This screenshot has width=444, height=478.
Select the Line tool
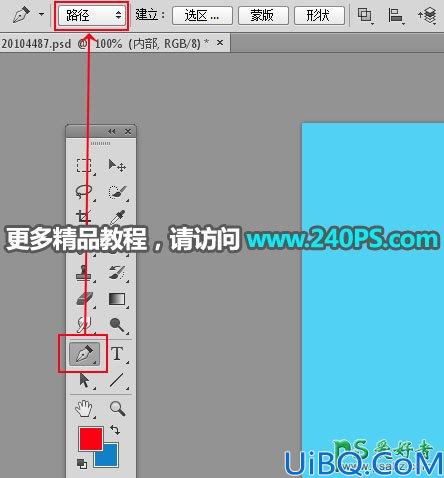[117, 381]
